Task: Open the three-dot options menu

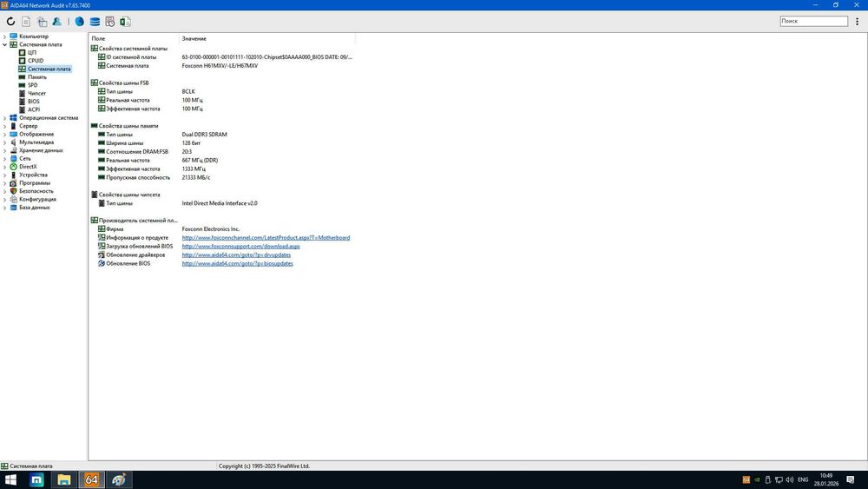Action: pyautogui.click(x=857, y=22)
